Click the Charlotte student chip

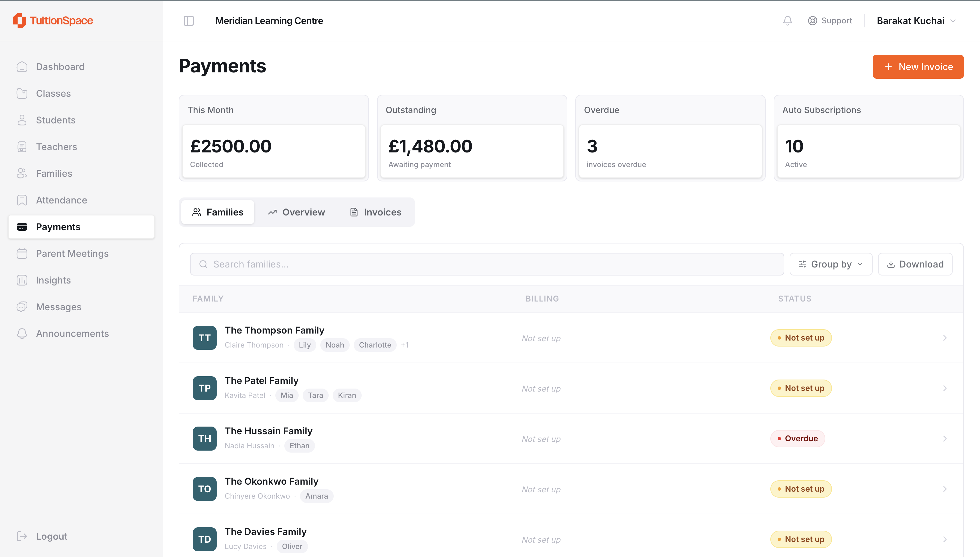pyautogui.click(x=375, y=345)
